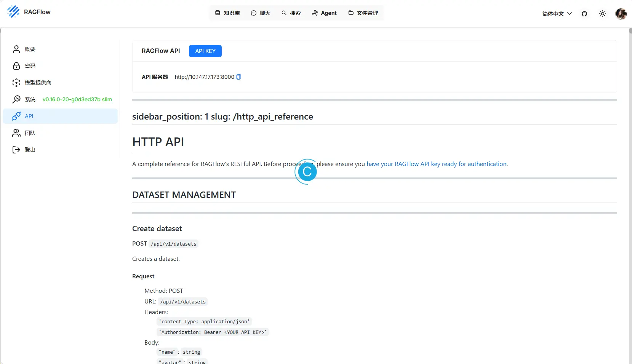Image resolution: width=632 pixels, height=364 pixels.
Task: Expand the 简体中文 language dropdown
Action: point(557,14)
